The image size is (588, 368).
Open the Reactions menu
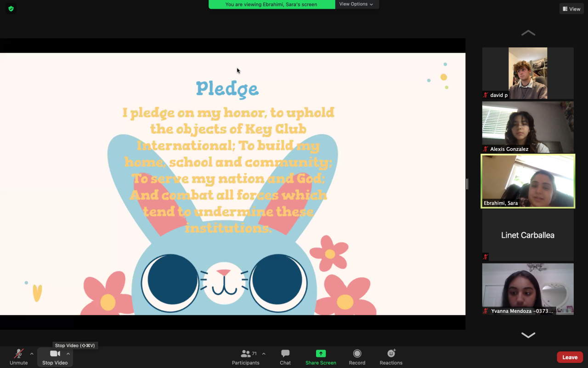391,357
